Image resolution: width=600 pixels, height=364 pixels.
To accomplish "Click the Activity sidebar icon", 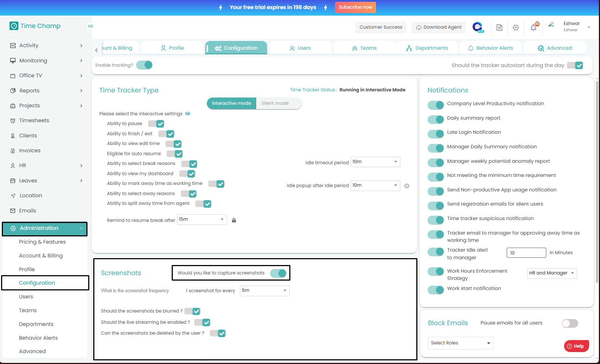I will pyautogui.click(x=13, y=45).
